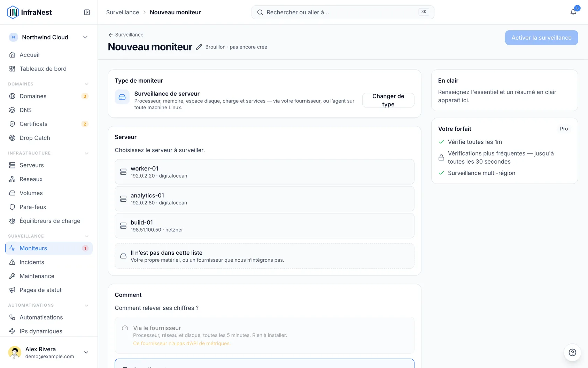Open the help question mark button
Viewport: 588px width, 368px height.
click(x=572, y=352)
